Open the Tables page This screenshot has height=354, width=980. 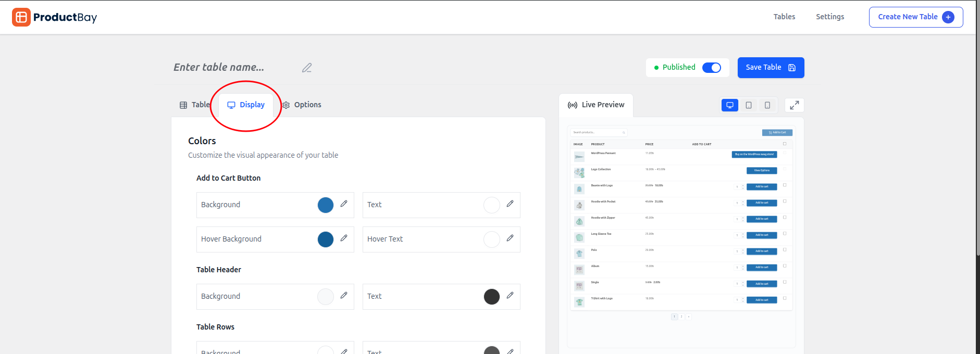(x=784, y=17)
